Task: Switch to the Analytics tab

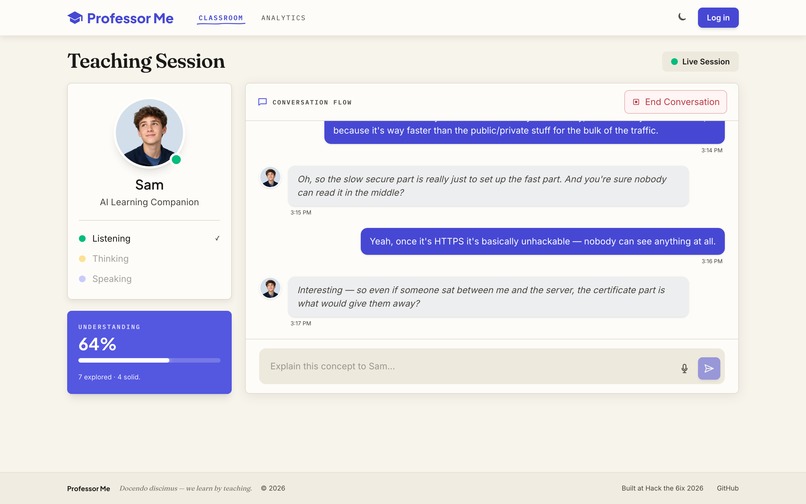Action: [x=283, y=18]
